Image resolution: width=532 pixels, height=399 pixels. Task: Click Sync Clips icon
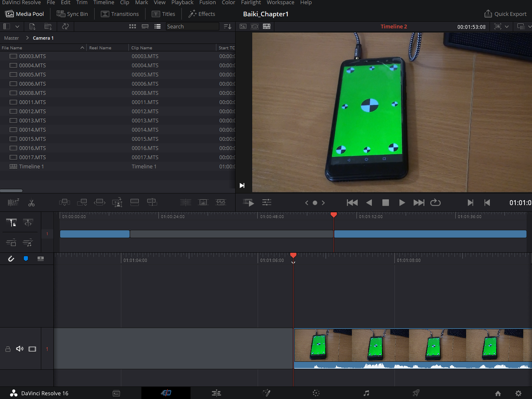(65, 27)
